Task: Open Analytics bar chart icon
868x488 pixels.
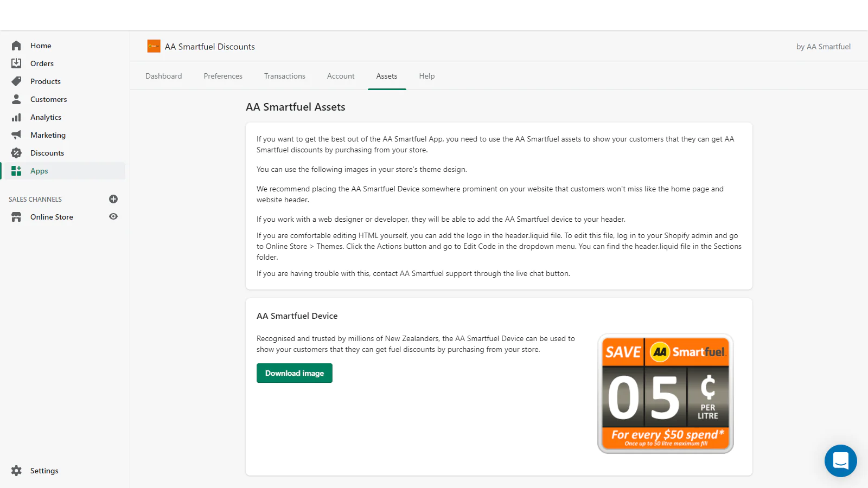Action: [x=16, y=117]
